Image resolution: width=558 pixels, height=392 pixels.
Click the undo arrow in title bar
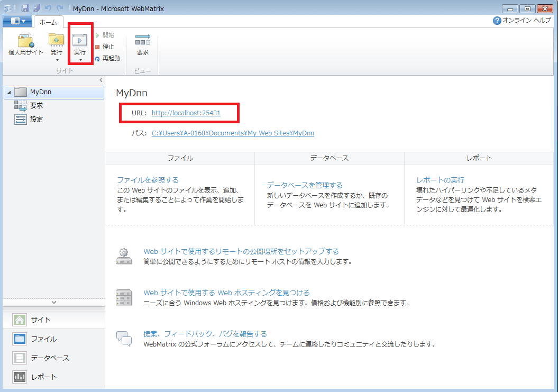48,8
